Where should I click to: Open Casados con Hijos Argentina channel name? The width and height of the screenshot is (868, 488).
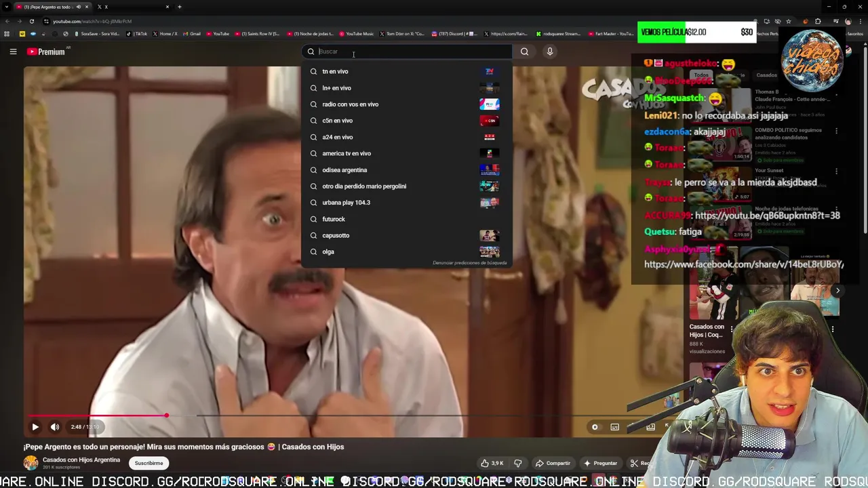[81, 460]
